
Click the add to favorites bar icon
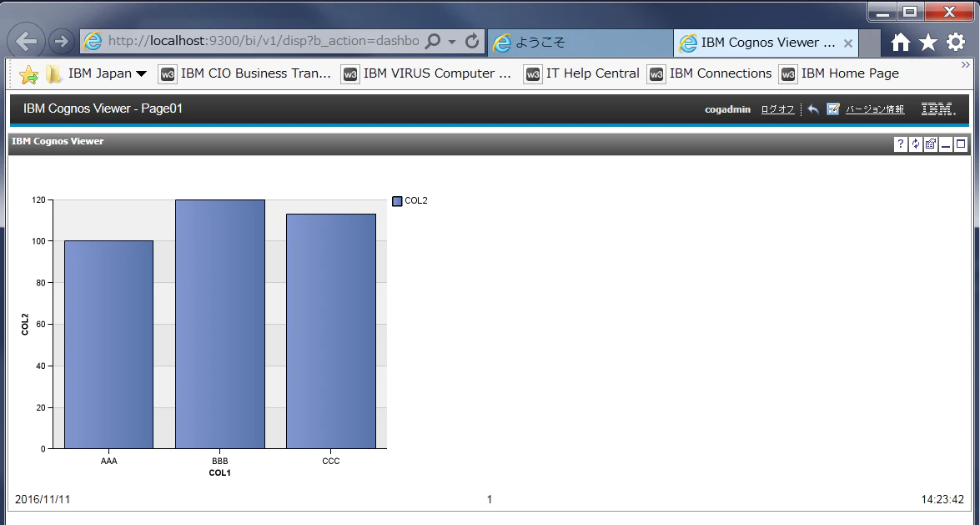[x=28, y=74]
